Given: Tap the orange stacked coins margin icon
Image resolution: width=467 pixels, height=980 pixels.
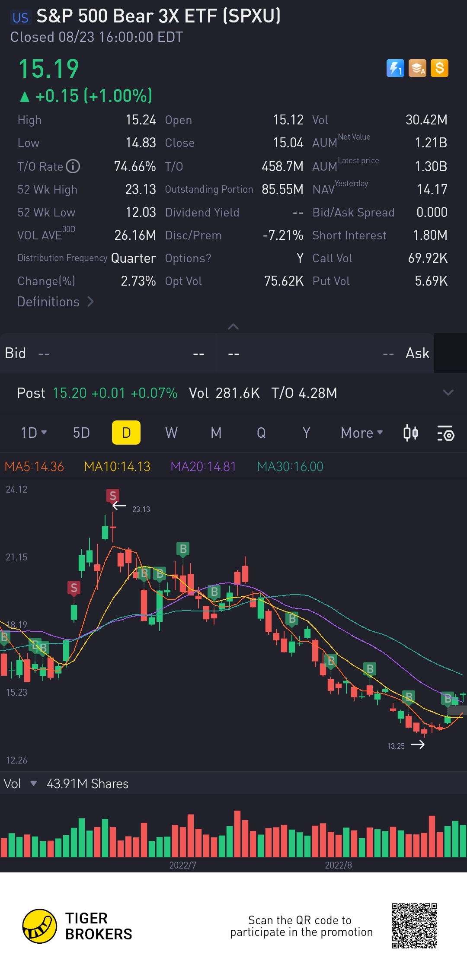Looking at the screenshot, I should point(417,68).
